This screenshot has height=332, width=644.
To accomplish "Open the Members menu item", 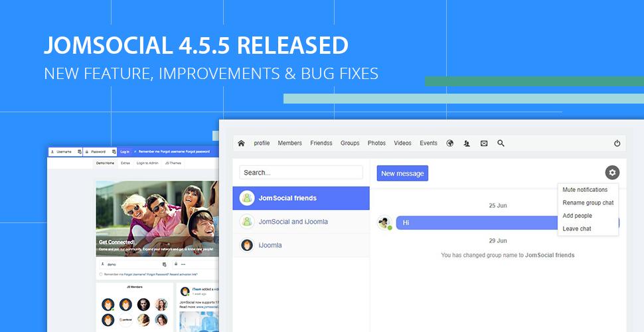I will [289, 143].
